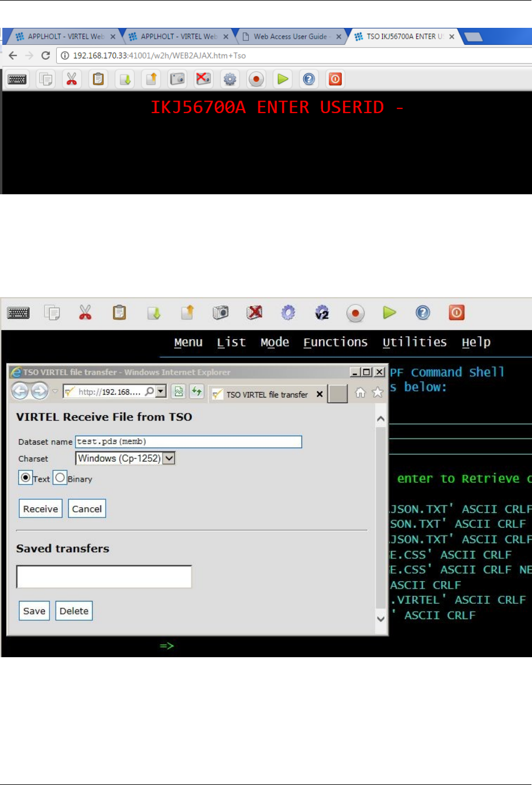Close the TSO VIRTEL file transfer IE tab
532x785 pixels.
pyautogui.click(x=320, y=394)
